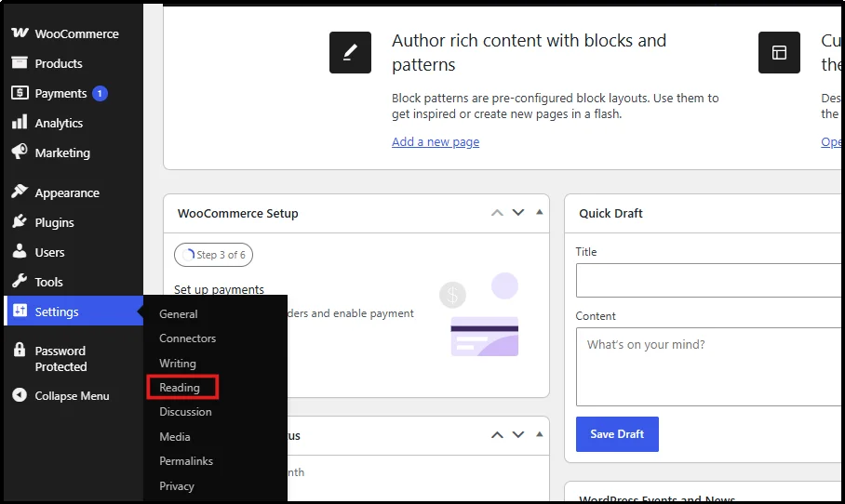This screenshot has width=845, height=504.
Task: Click the layout template icon at top right
Action: click(779, 52)
